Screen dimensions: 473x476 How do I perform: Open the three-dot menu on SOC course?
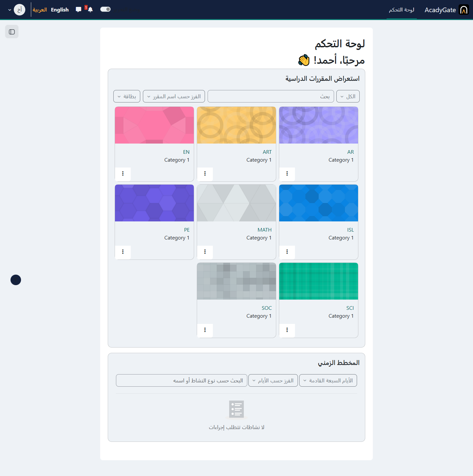(205, 330)
